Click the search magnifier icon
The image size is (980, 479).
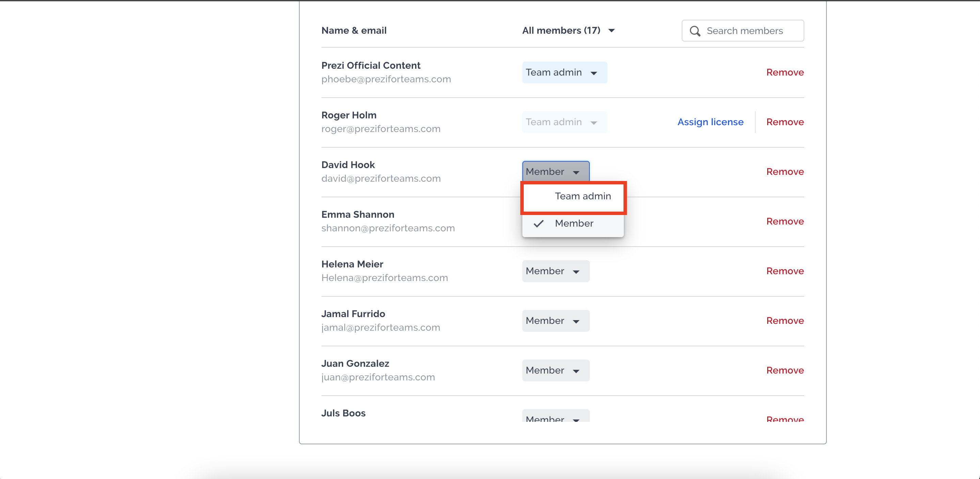click(695, 31)
